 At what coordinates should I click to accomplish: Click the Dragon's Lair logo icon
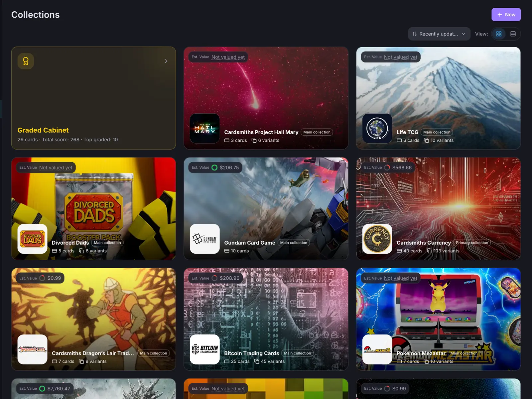coord(33,349)
